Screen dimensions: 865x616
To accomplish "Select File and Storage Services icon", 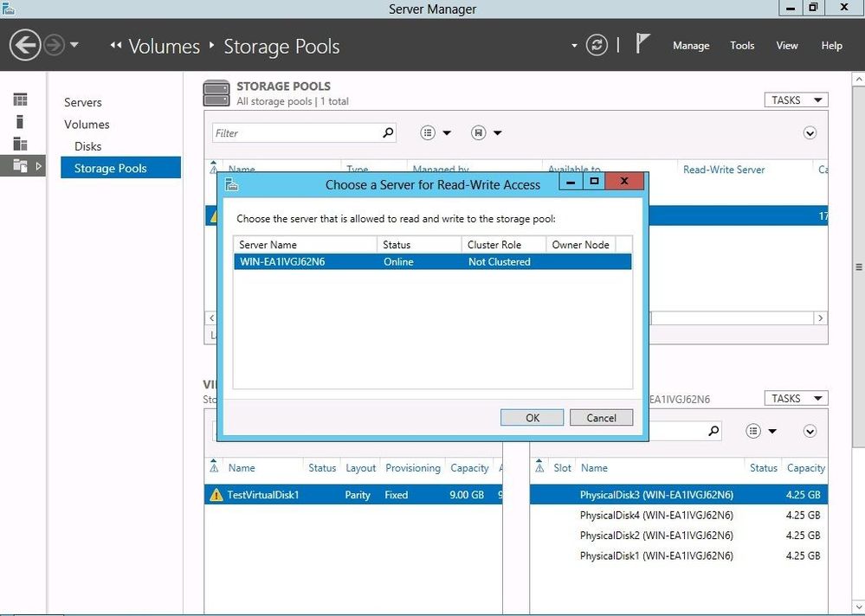I will [21, 165].
